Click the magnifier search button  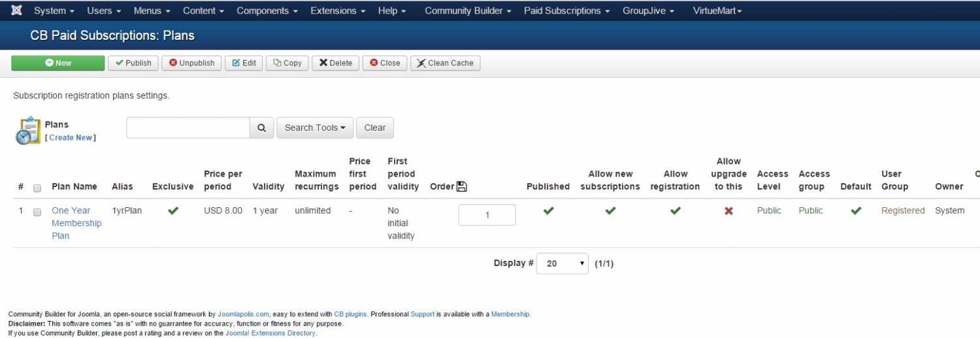(261, 127)
